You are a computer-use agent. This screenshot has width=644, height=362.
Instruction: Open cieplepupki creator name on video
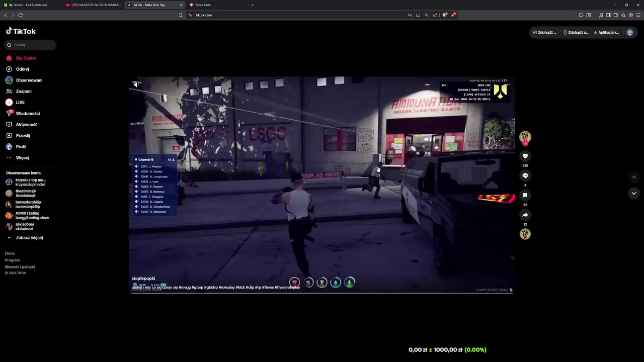(x=143, y=279)
